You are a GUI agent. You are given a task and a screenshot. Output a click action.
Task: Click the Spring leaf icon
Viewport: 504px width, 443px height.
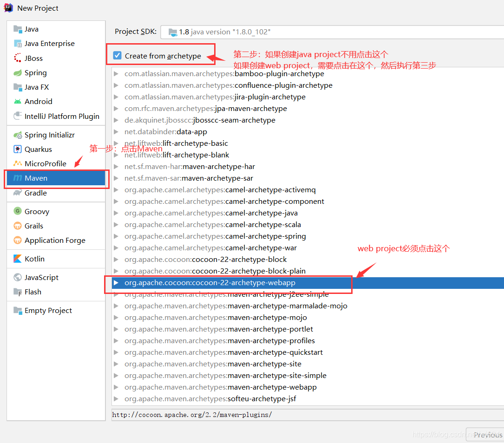pyautogui.click(x=18, y=73)
